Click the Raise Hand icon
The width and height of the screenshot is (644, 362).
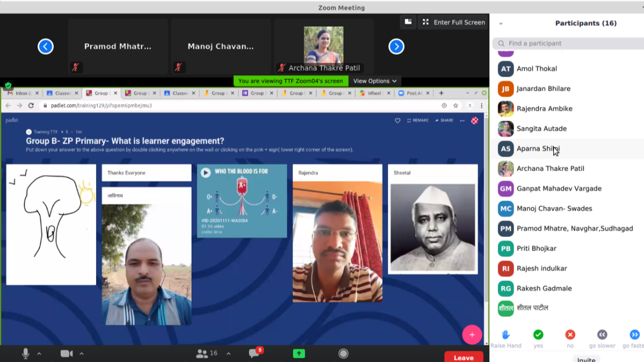(x=506, y=335)
